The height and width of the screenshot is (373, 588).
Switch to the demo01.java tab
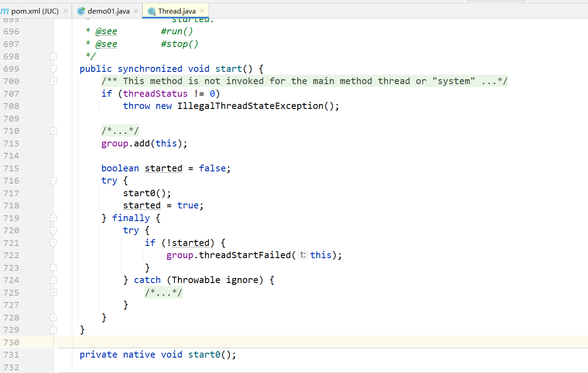pos(108,11)
